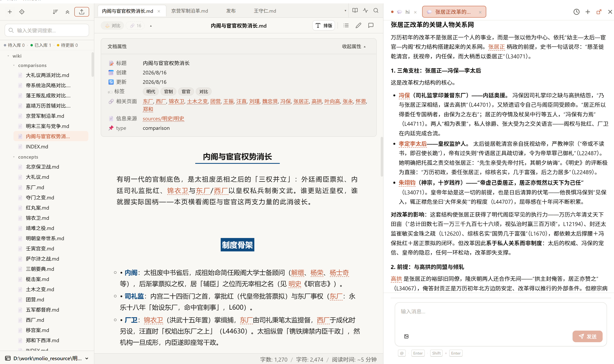Toggle the 对比 pill button
This screenshot has width=614, height=364.
pos(113,26)
